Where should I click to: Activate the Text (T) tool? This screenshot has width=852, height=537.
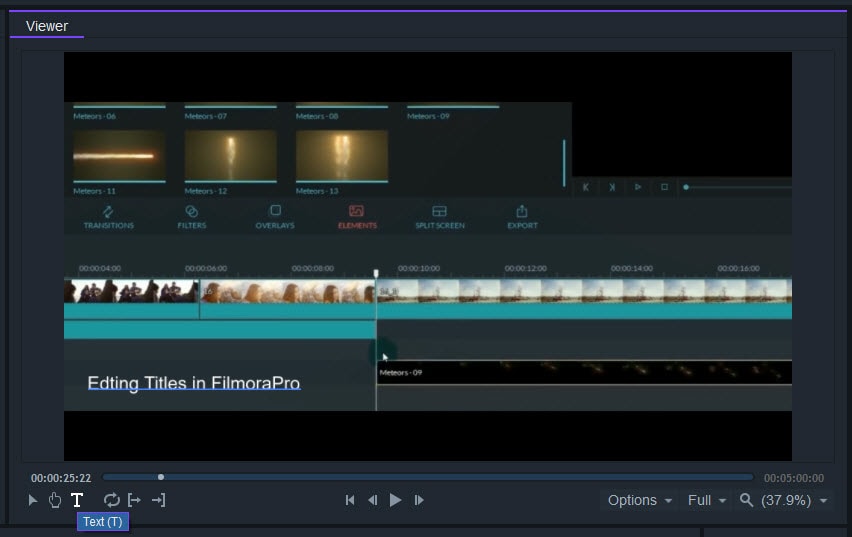[x=77, y=500]
